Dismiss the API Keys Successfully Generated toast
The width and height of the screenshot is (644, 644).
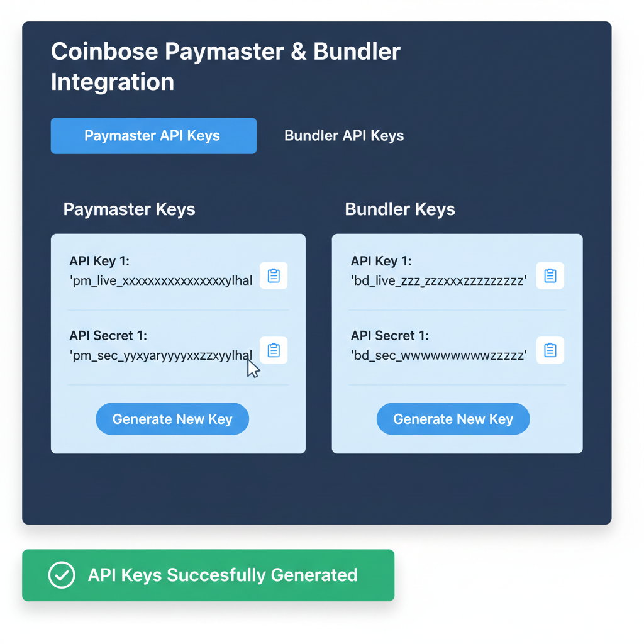pos(208,575)
